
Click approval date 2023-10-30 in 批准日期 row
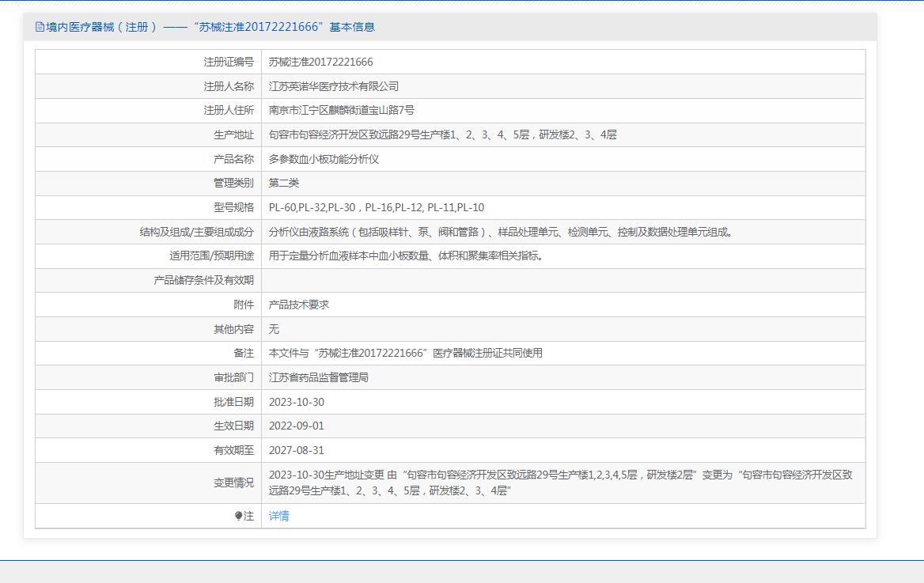coord(296,402)
